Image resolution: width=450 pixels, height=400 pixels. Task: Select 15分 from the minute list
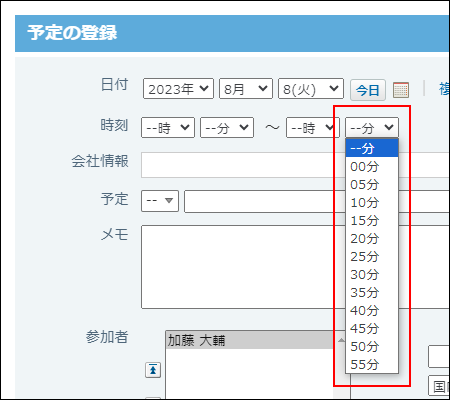click(x=372, y=220)
